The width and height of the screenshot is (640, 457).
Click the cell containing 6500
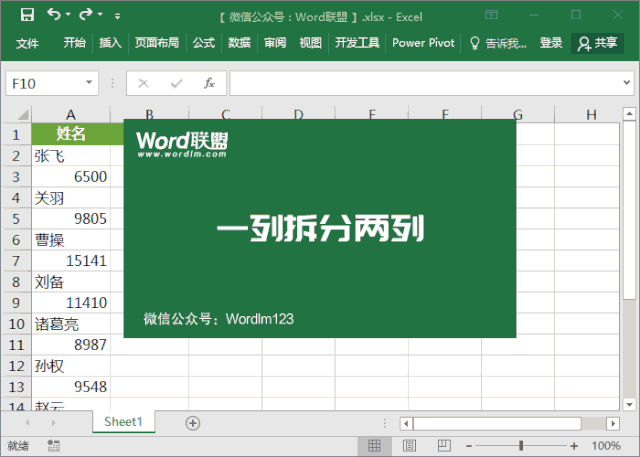coord(71,176)
